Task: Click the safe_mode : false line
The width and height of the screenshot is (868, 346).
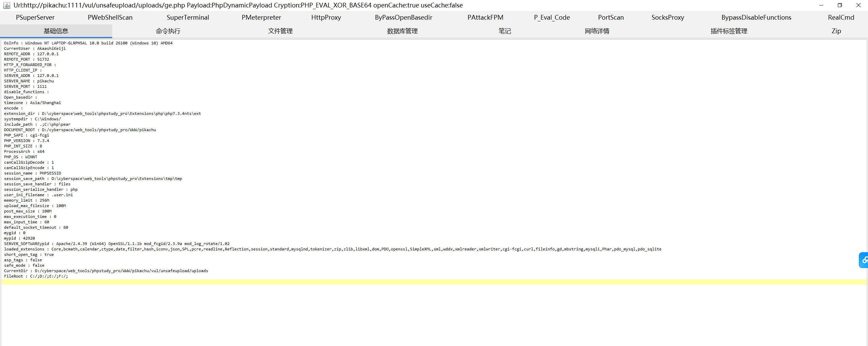Action: coord(24,265)
